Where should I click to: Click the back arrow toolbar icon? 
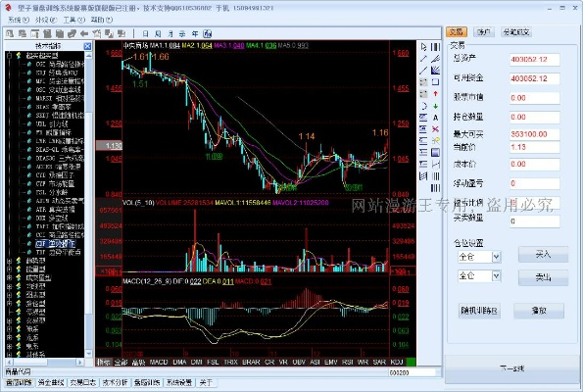point(84,34)
